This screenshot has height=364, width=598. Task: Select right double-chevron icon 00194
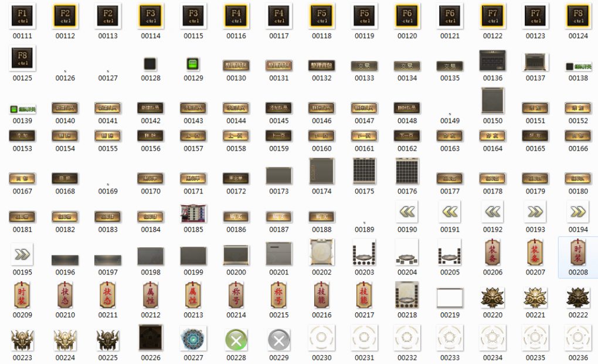[x=578, y=212]
